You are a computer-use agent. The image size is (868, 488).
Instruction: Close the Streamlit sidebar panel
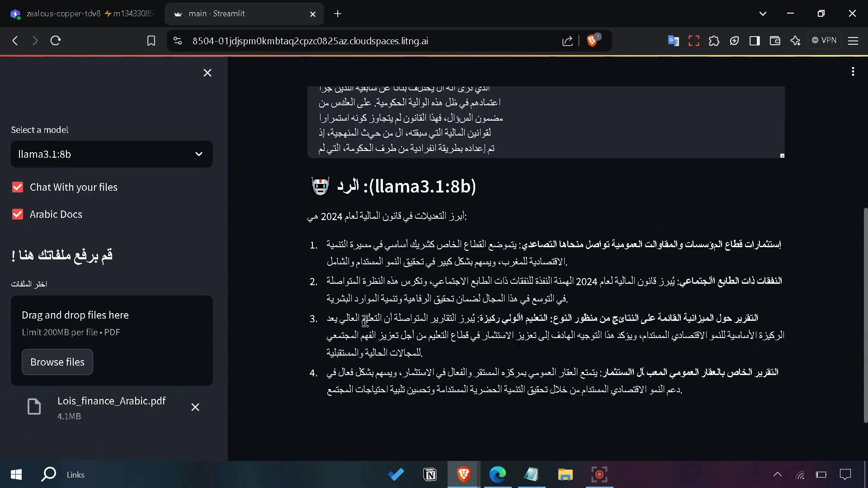point(208,73)
